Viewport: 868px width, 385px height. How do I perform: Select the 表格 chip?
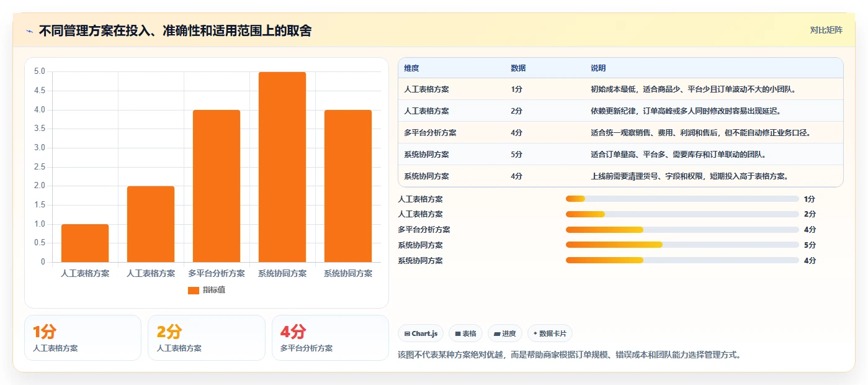pos(465,333)
